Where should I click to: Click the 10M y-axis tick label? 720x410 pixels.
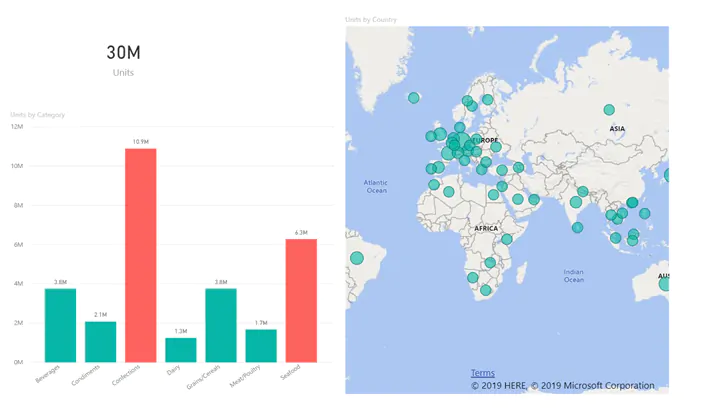[x=17, y=166]
